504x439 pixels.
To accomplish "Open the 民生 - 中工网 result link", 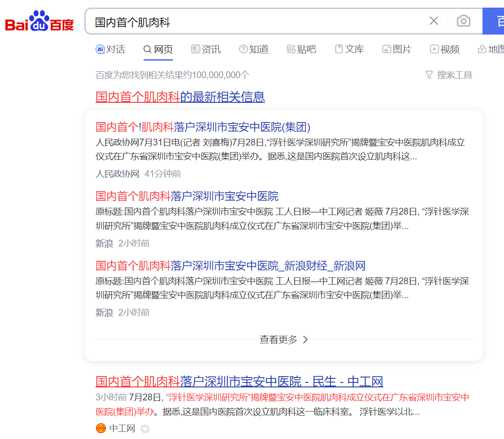I will (x=239, y=382).
